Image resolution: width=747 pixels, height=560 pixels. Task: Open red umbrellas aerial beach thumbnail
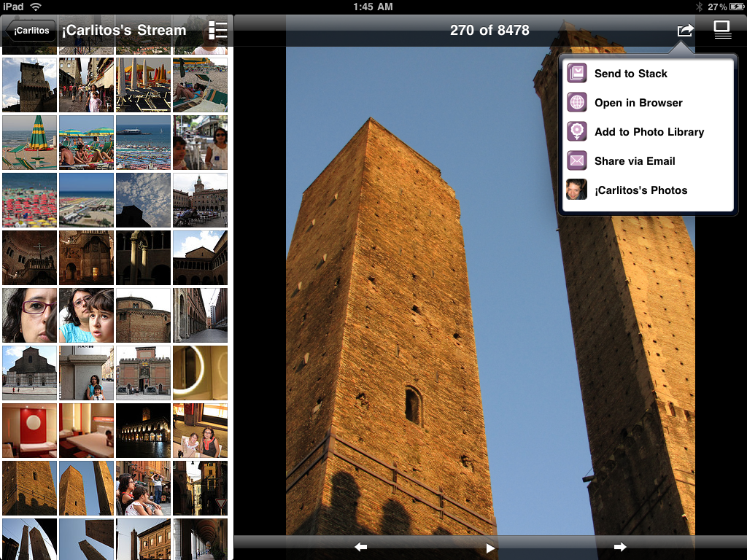29,200
